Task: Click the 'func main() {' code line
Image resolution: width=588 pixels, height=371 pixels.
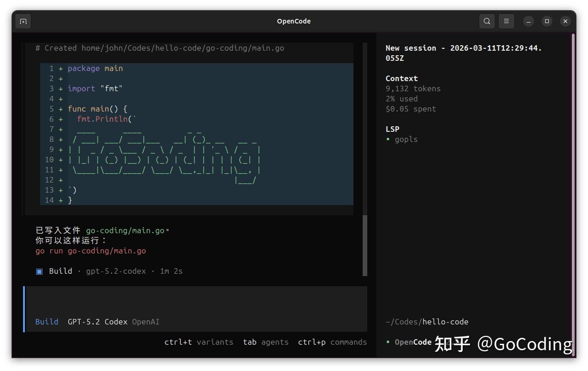Action: 98,109
